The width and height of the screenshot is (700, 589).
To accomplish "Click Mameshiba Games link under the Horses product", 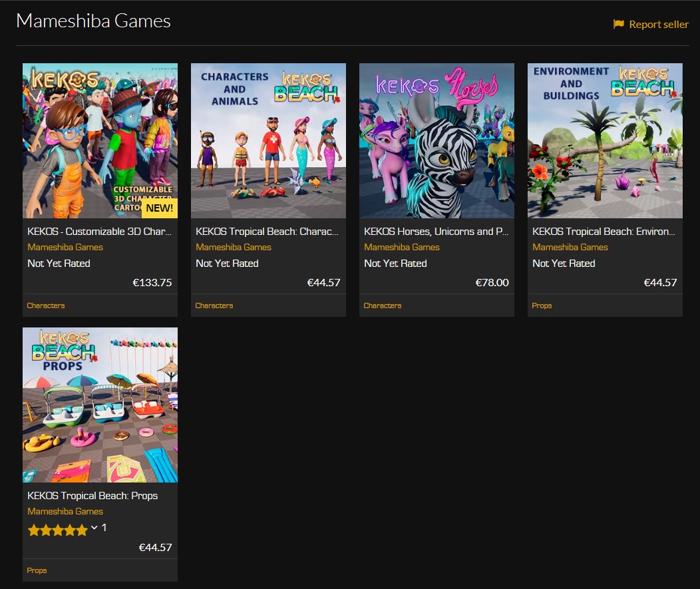I will 403,247.
